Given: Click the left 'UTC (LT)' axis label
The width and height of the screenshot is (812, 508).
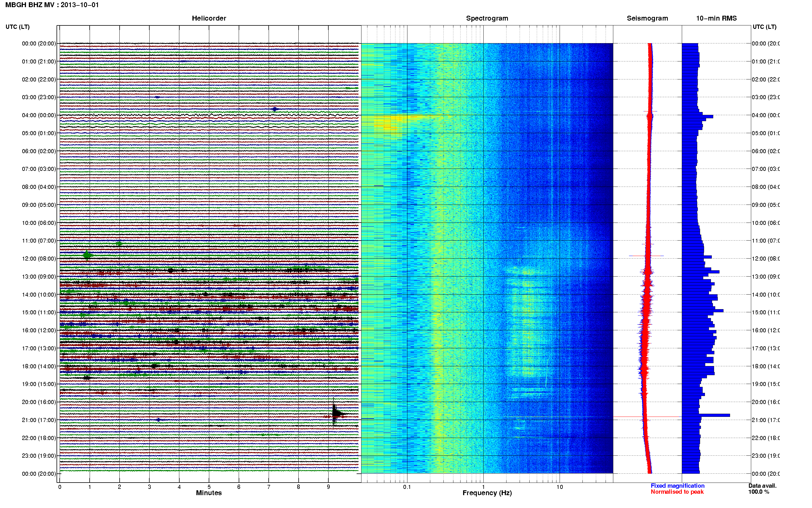Looking at the screenshot, I should point(17,27).
